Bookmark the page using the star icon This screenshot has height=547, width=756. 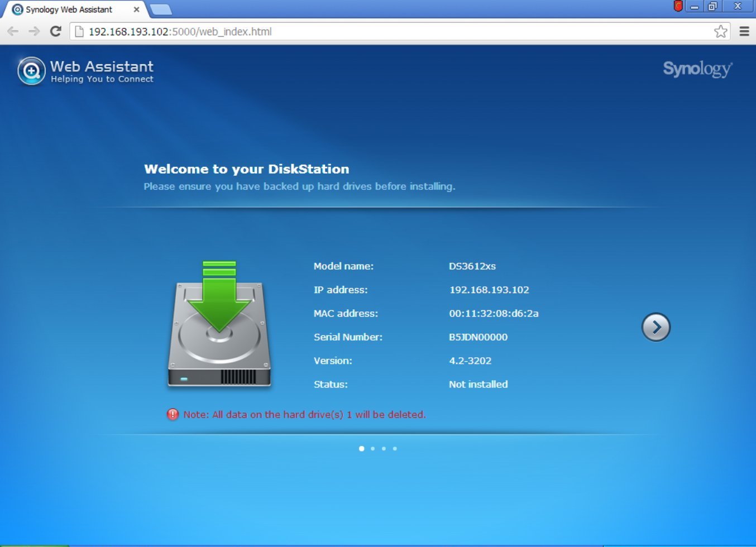720,32
